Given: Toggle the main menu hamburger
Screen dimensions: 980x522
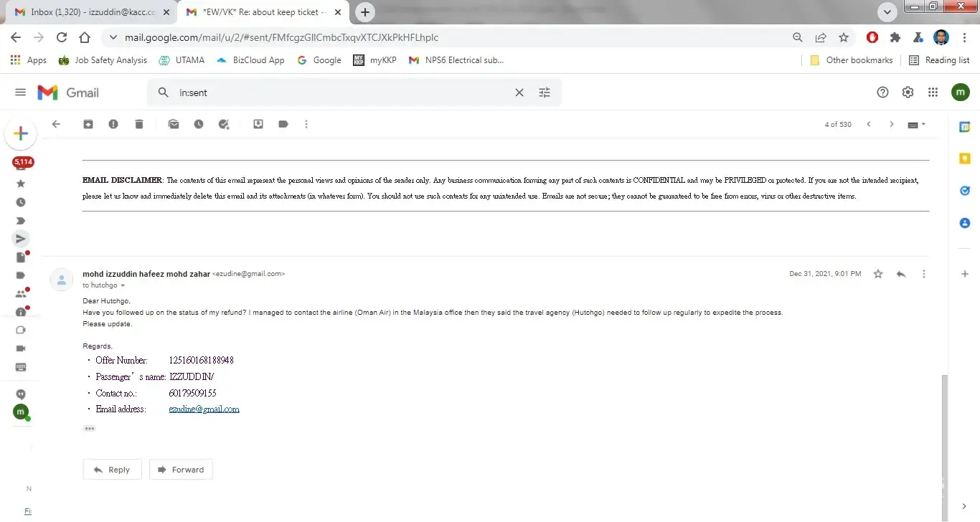Looking at the screenshot, I should [x=21, y=92].
